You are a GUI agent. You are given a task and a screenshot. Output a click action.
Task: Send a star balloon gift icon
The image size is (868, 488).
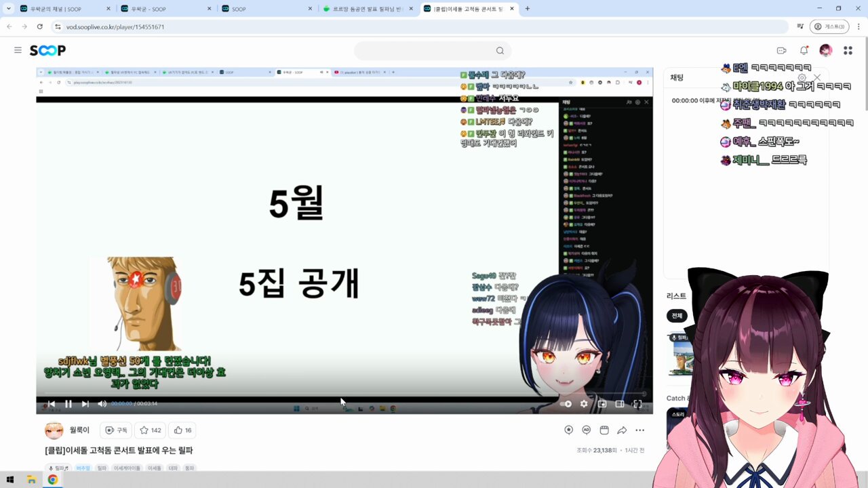(568, 430)
